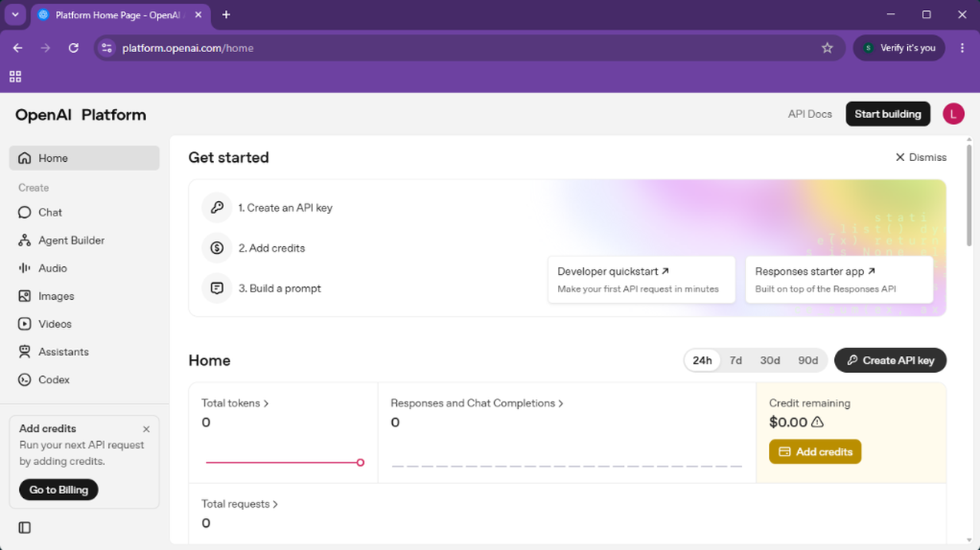The width and height of the screenshot is (980, 550).
Task: Click the Create API key button
Action: coord(890,361)
